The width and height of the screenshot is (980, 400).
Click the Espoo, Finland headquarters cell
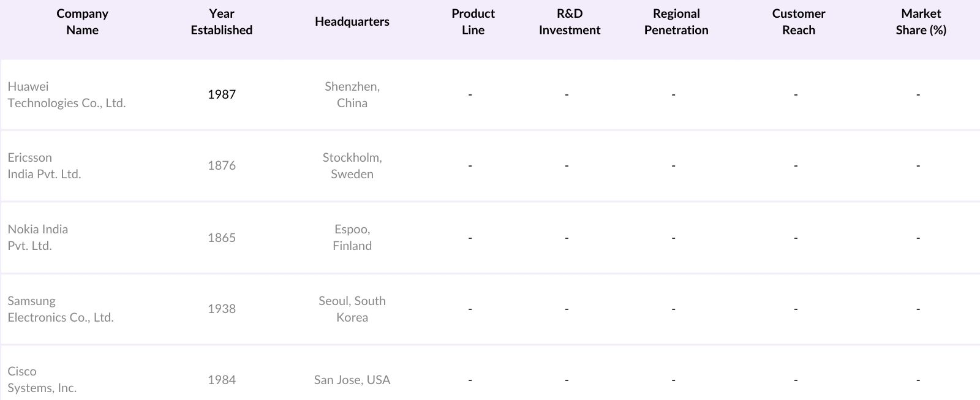pyautogui.click(x=352, y=238)
